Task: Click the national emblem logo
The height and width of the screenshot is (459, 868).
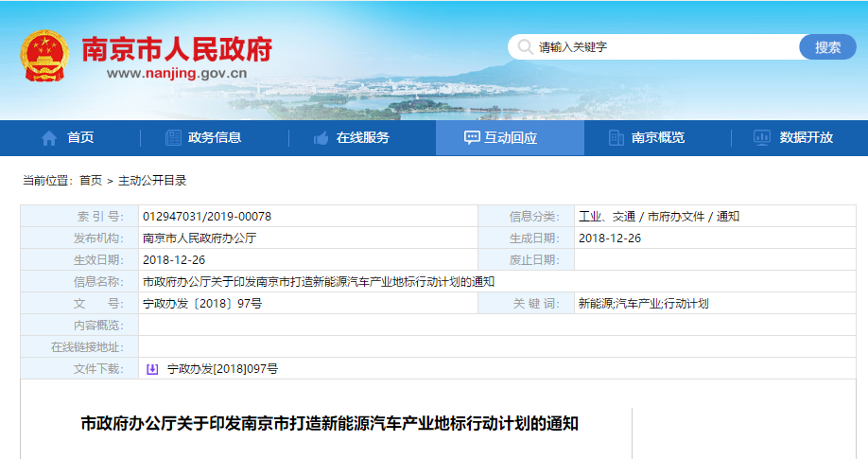Action: (x=44, y=56)
